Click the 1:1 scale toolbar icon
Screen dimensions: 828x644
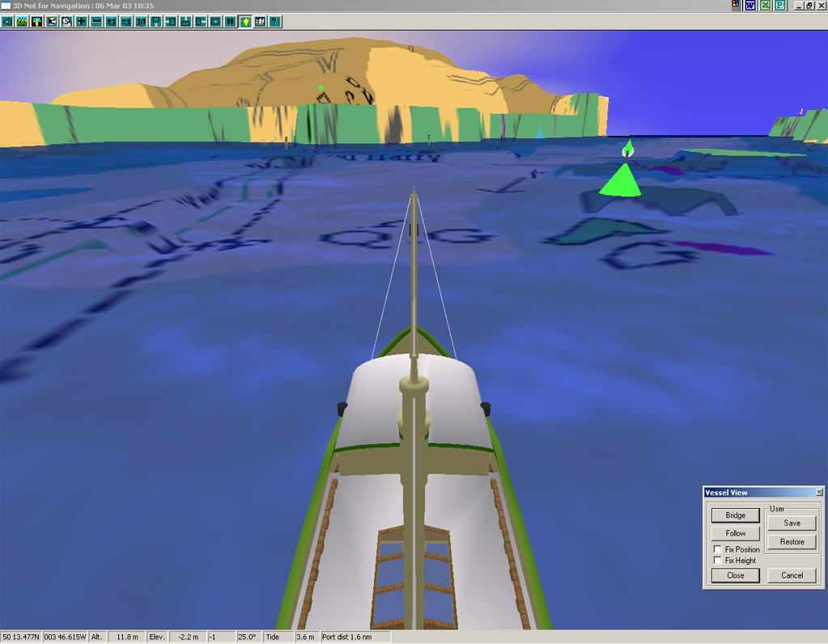pyautogui.click(x=141, y=22)
